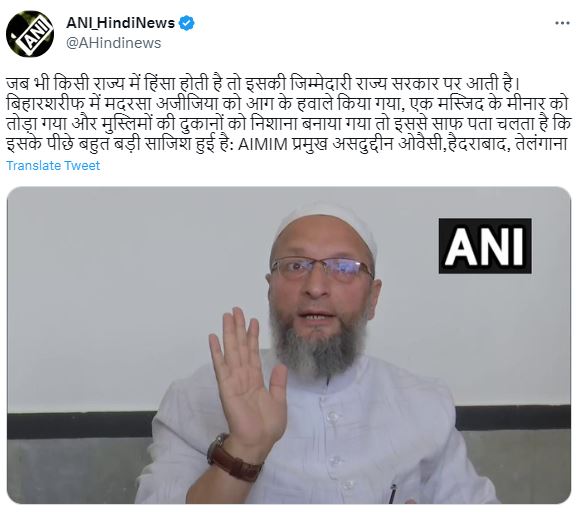Open the attached media image
The width and height of the screenshot is (585, 518).
pyautogui.click(x=289, y=345)
